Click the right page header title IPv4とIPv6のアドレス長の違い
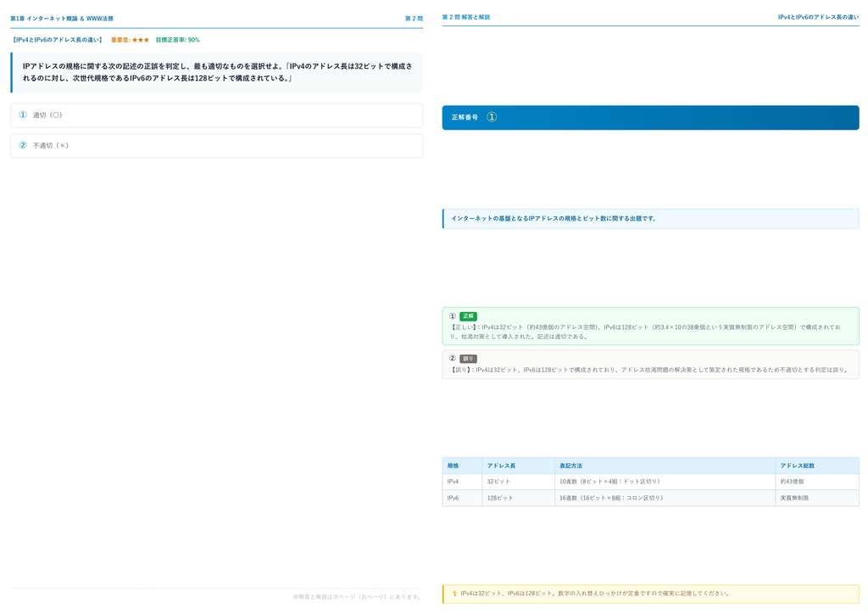This screenshot has width=868, height=614. pos(818,17)
